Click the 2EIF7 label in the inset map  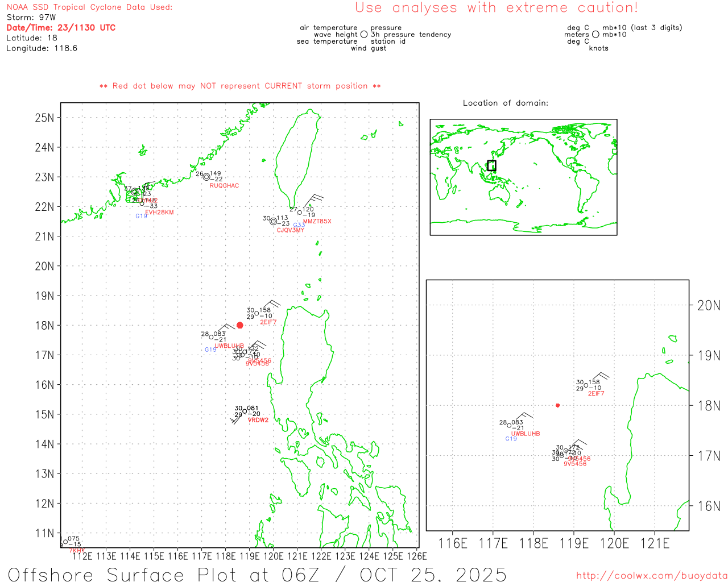click(595, 394)
